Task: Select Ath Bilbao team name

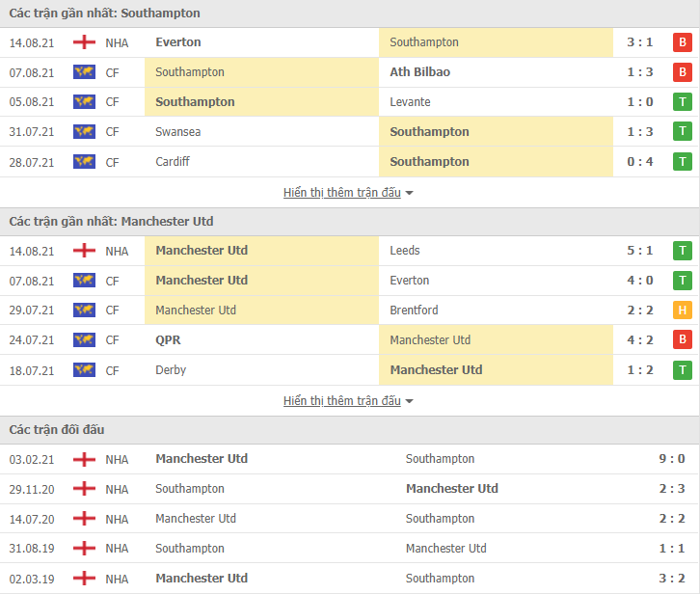Action: [x=419, y=72]
